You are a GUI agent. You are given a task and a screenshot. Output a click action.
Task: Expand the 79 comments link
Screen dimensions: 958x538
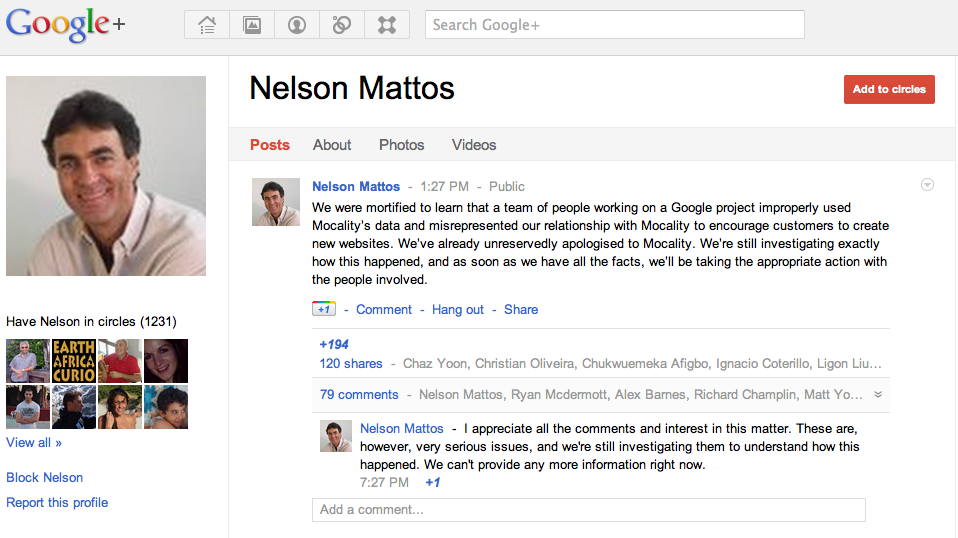pyautogui.click(x=359, y=395)
